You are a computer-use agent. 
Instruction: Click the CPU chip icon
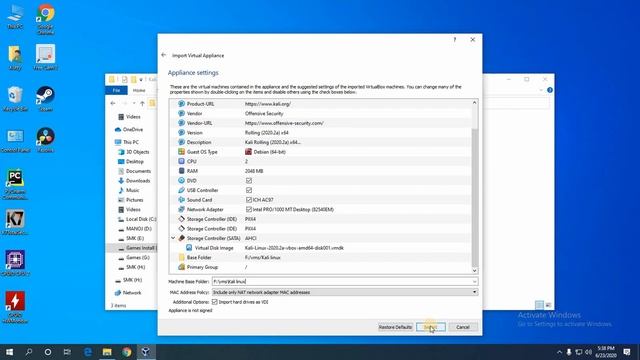click(181, 161)
